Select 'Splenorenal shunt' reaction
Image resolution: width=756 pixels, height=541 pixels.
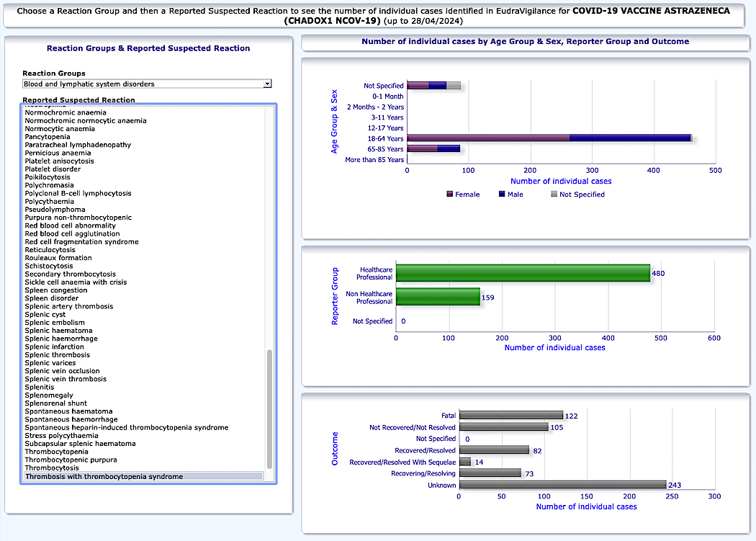click(56, 403)
